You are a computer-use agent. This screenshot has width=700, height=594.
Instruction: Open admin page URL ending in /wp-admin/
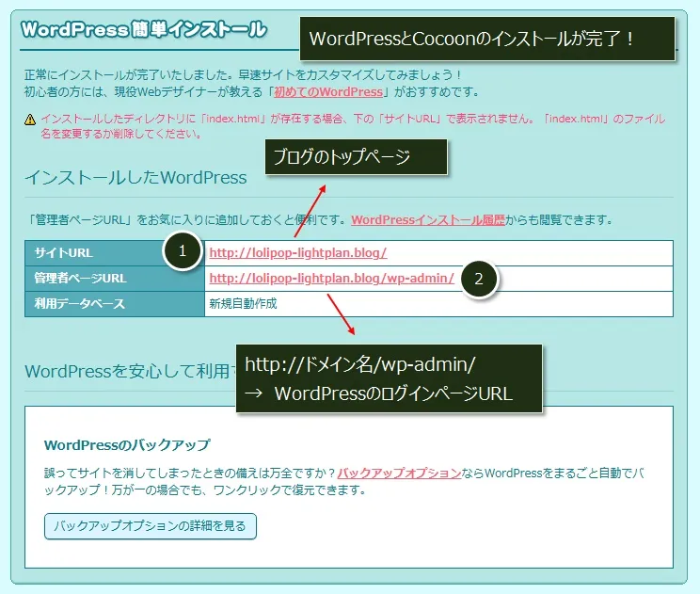(x=332, y=279)
